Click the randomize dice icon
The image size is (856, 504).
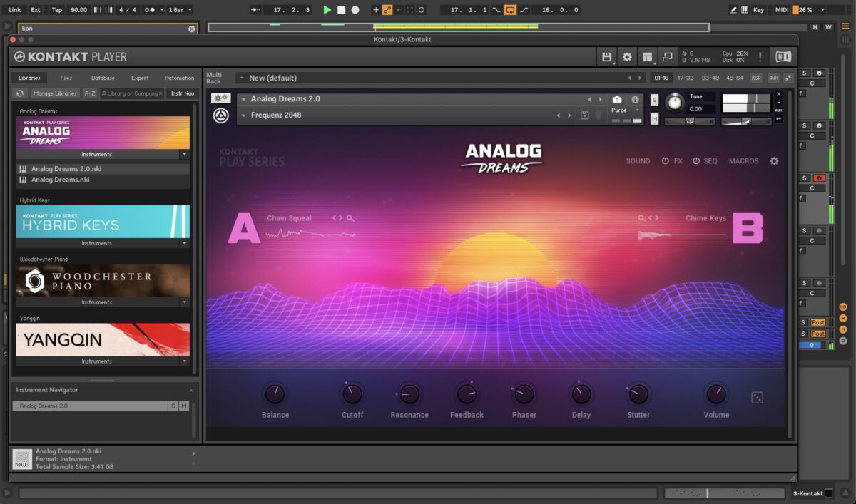point(757,398)
